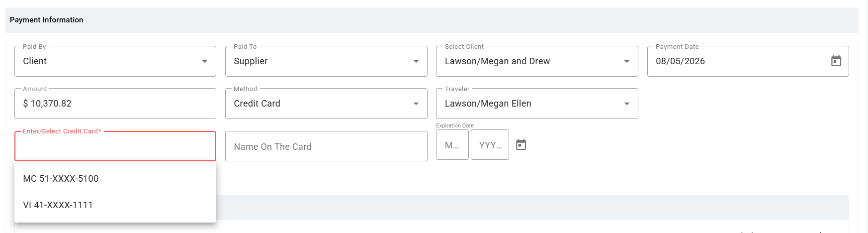This screenshot has width=868, height=233.
Task: Expand the Paid By dropdown arrow
Action: (x=205, y=61)
